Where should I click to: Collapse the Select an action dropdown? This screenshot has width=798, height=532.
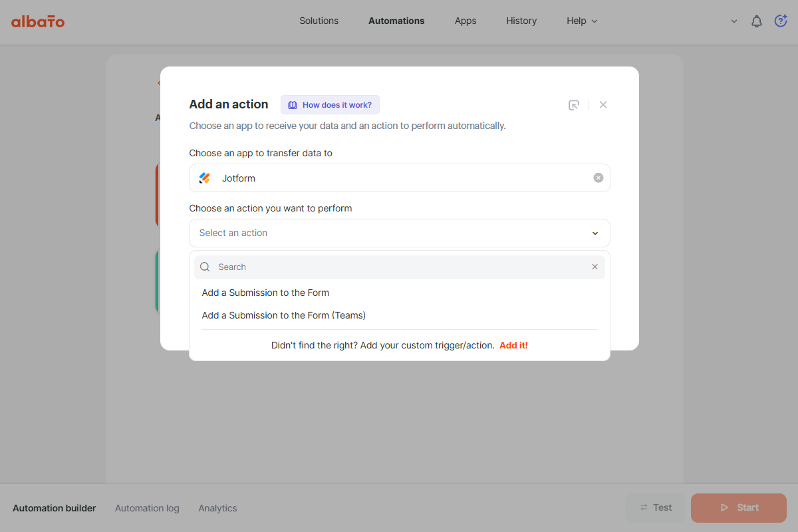pos(595,233)
